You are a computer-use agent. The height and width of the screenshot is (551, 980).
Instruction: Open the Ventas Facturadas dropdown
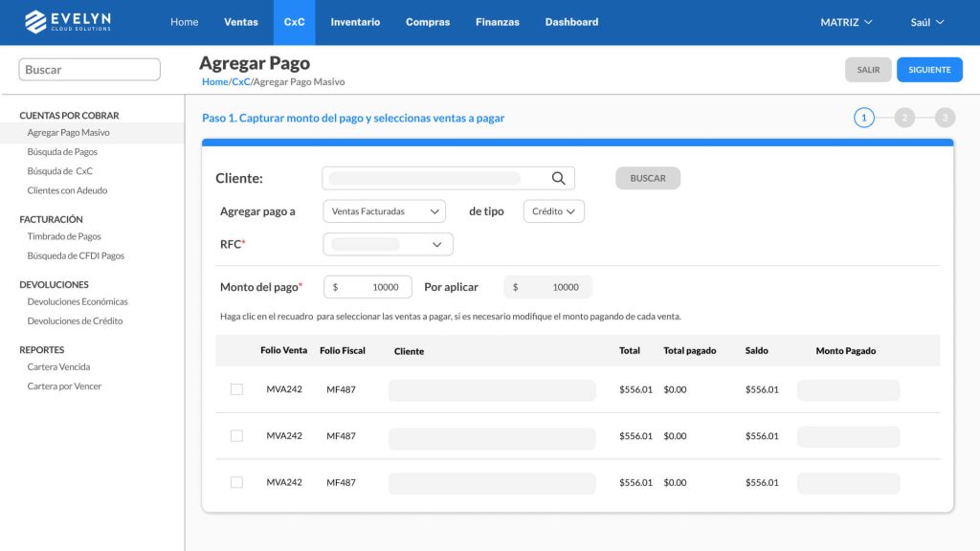pyautogui.click(x=385, y=211)
